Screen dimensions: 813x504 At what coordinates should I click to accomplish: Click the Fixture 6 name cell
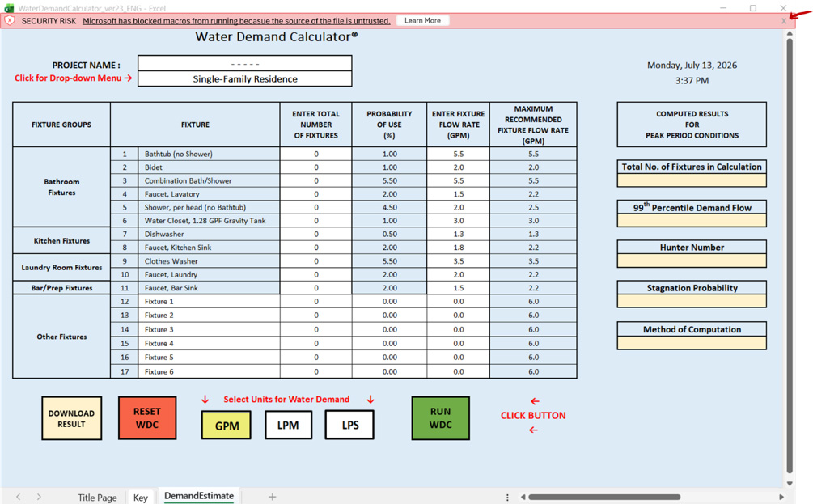tap(209, 372)
